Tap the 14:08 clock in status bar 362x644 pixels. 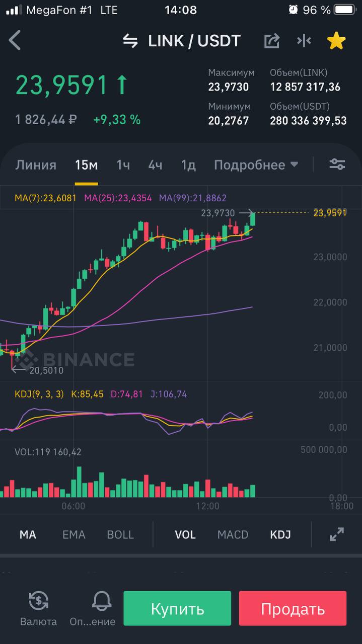(x=181, y=10)
